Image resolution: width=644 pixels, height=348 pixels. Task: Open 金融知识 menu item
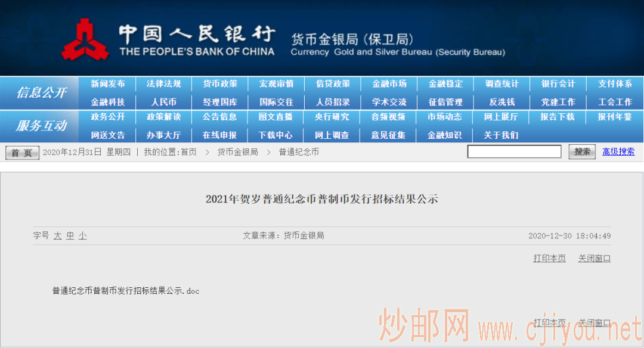pos(444,135)
